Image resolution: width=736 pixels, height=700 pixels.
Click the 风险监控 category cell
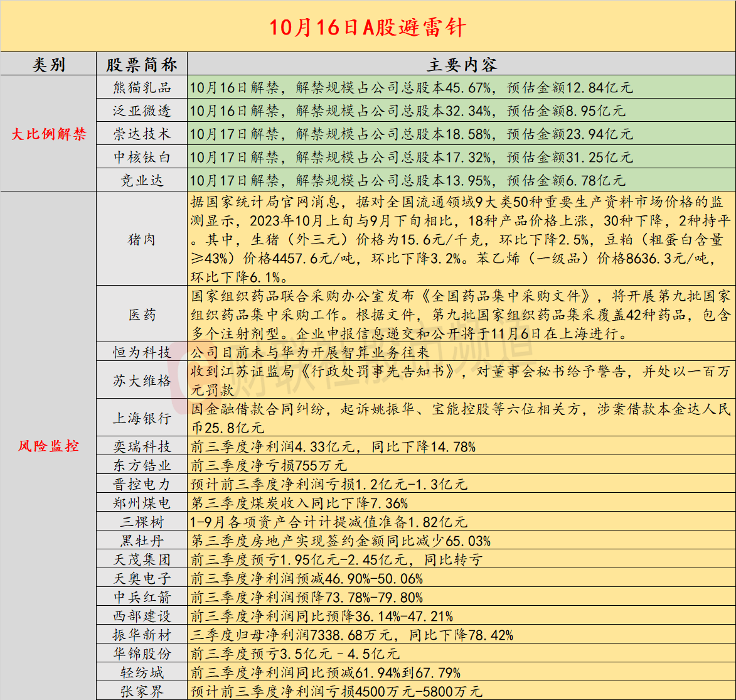tap(48, 446)
